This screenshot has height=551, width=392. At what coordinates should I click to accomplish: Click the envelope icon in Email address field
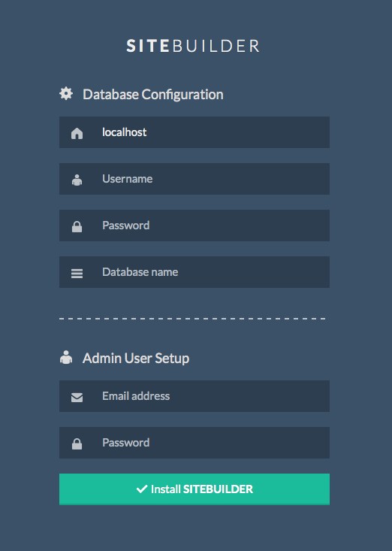77,397
